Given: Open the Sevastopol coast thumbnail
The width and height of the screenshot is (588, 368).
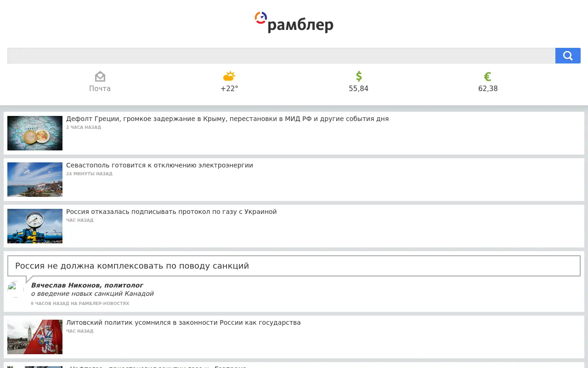Looking at the screenshot, I should 35,179.
